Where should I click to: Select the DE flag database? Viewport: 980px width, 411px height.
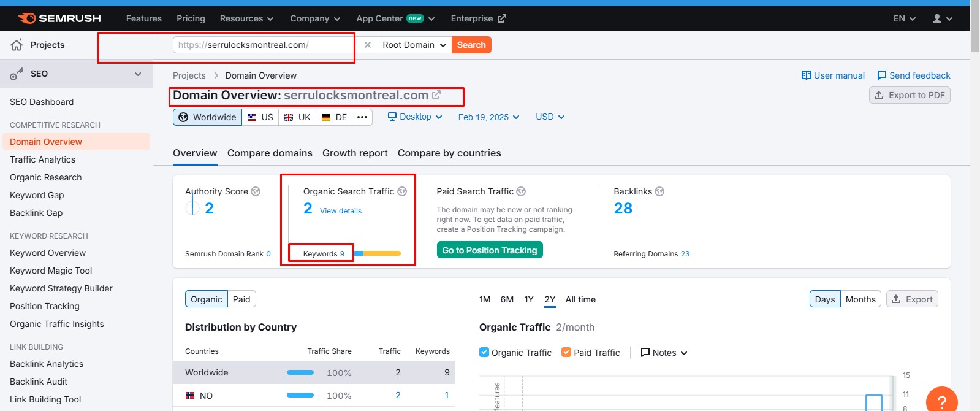[334, 117]
